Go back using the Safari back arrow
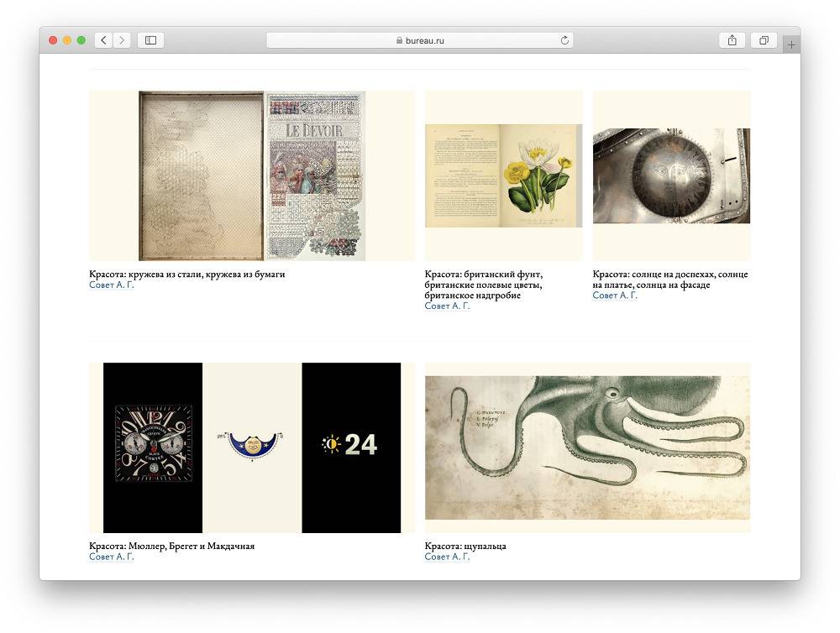 (104, 40)
